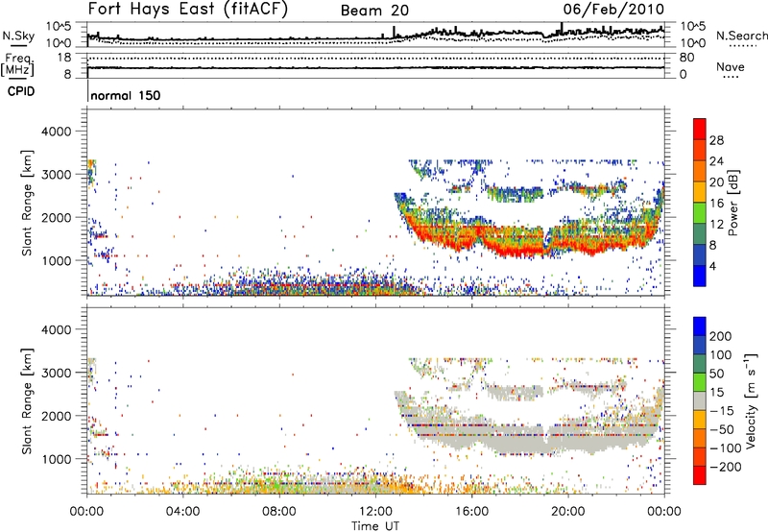Click the "CPID" row label
The width and height of the screenshot is (768, 532).
pos(21,91)
